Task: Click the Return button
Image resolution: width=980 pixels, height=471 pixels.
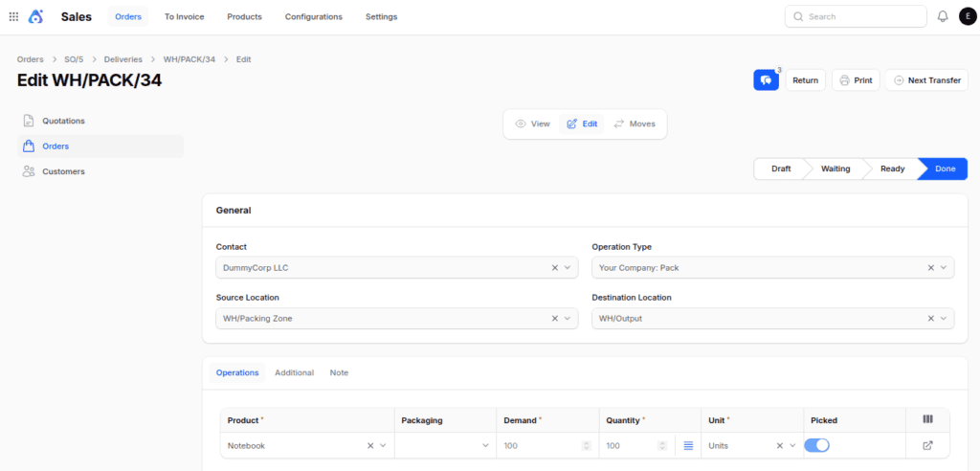Action: point(806,80)
